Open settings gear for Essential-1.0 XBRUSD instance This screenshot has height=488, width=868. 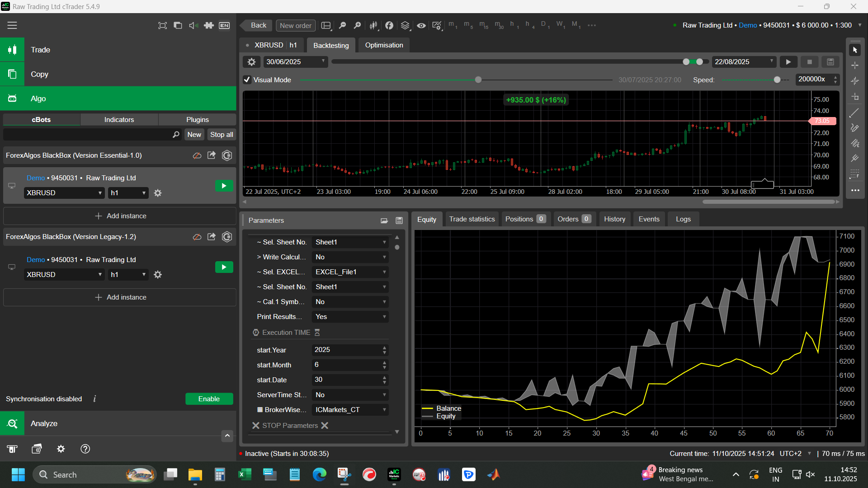[158, 193]
